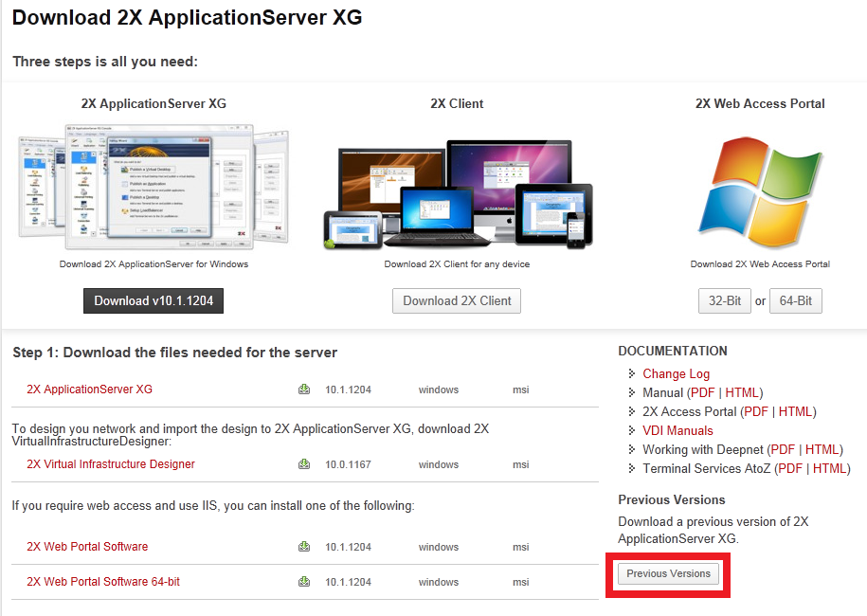Choose the 64-Bit Web Access Portal download
Viewport: 867px width, 616px height.
796,300
